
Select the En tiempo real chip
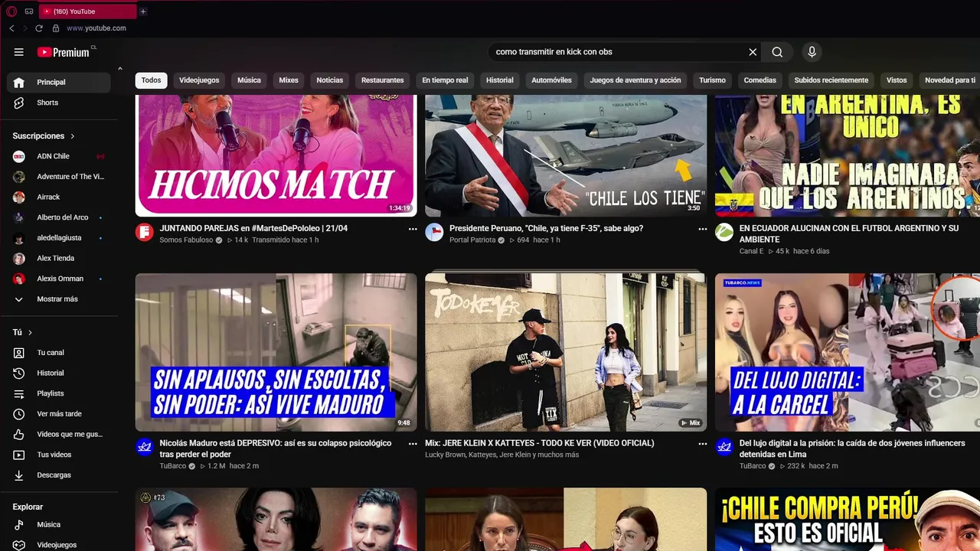tap(445, 80)
